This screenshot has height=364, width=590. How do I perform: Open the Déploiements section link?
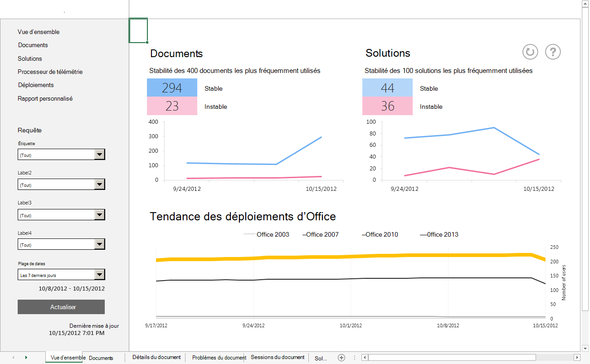35,85
